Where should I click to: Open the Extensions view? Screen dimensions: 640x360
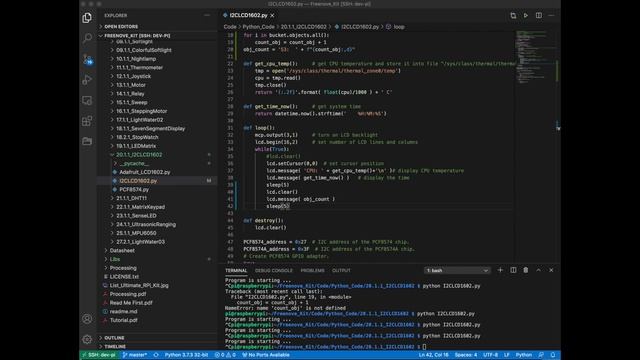coord(87,121)
